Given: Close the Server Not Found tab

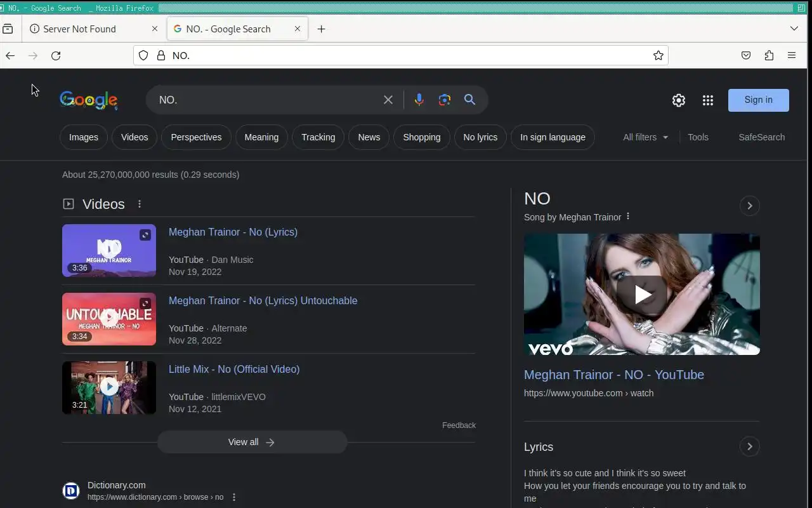Looking at the screenshot, I should [155, 29].
